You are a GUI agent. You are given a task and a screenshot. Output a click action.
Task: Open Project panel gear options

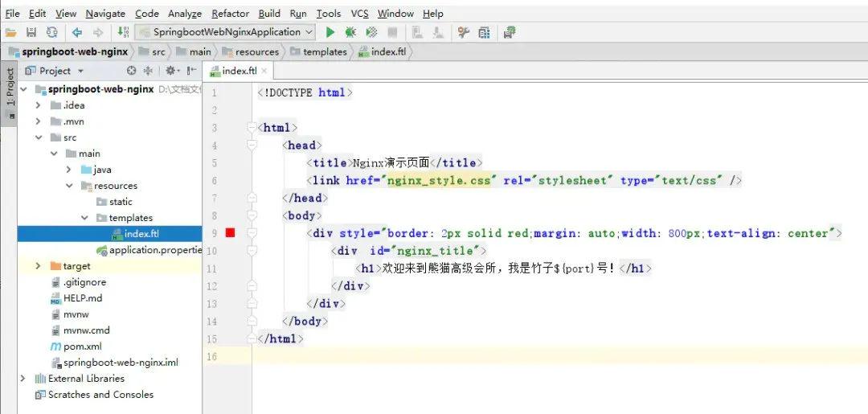click(173, 71)
